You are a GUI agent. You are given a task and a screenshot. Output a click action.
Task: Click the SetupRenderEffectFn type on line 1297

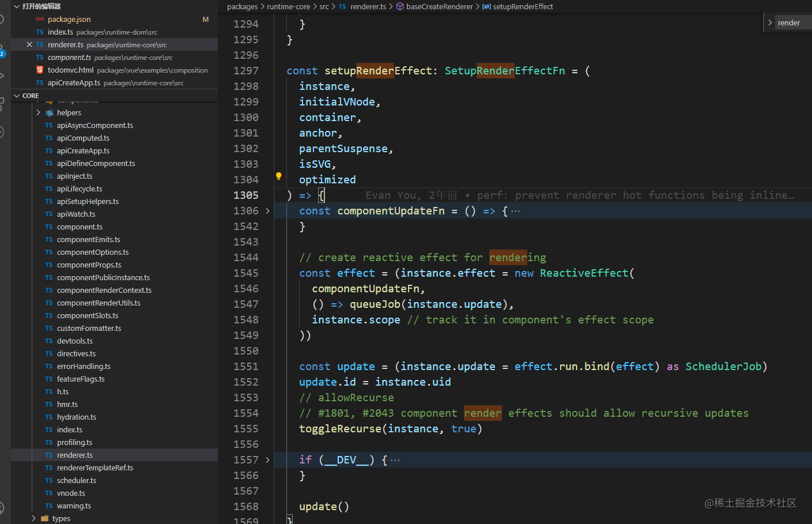(505, 71)
